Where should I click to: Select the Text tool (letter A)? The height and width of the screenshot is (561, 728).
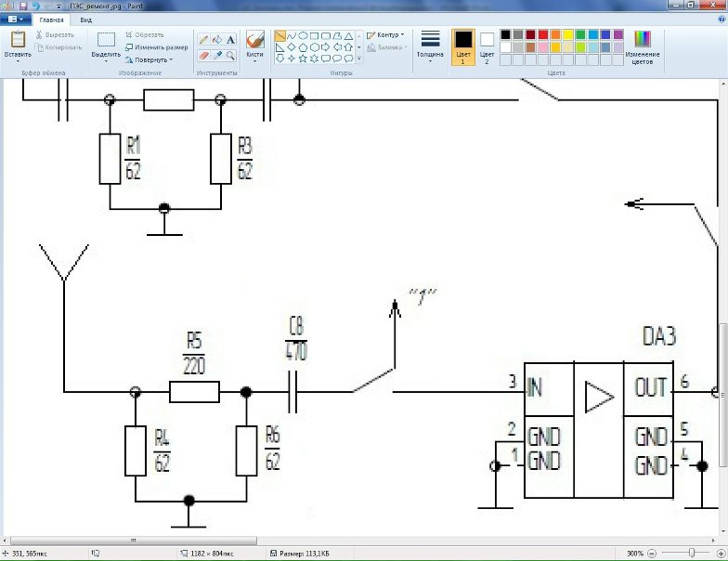coord(229,40)
